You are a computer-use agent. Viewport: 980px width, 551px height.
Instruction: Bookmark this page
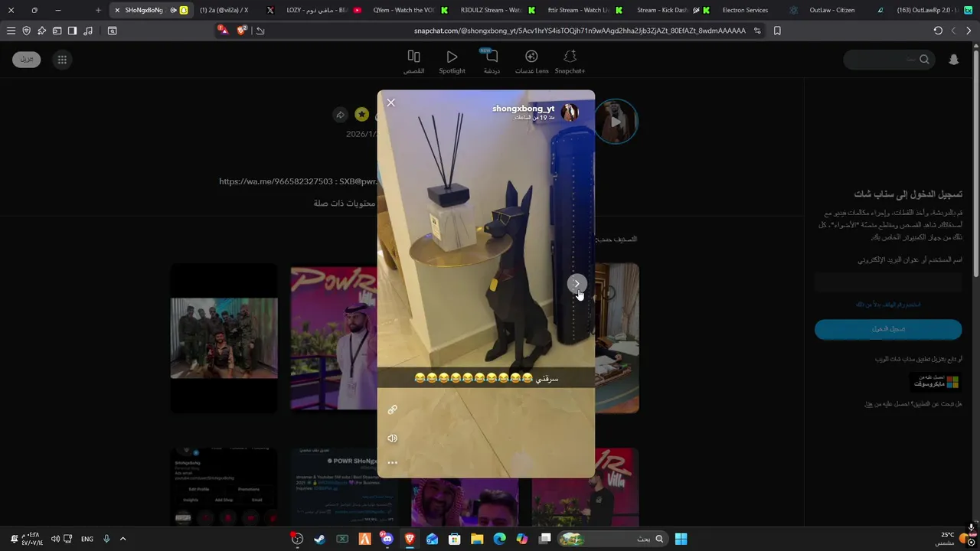point(777,31)
